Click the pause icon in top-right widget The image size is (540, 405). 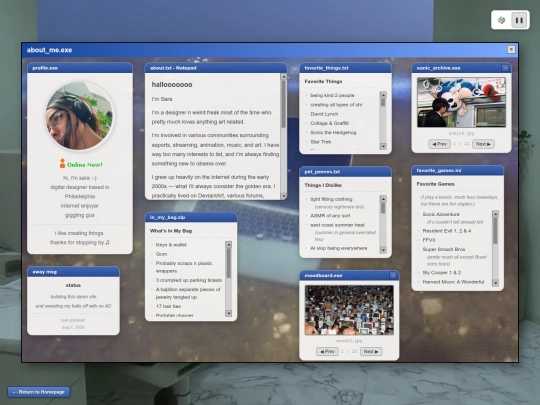[x=519, y=20]
